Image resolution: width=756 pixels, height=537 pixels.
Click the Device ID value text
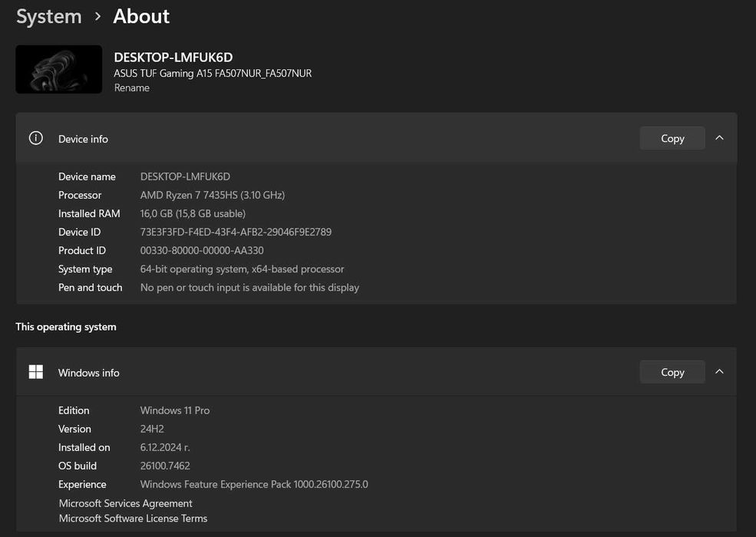236,232
